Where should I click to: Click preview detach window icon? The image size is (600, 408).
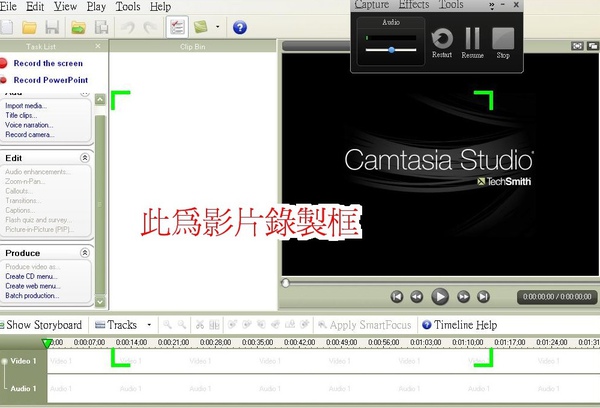593,46
